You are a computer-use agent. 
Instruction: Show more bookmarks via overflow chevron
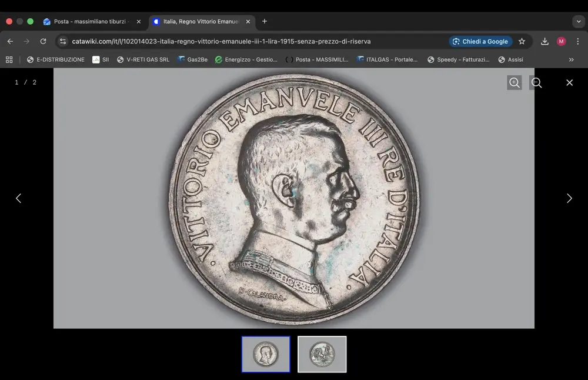coord(571,59)
